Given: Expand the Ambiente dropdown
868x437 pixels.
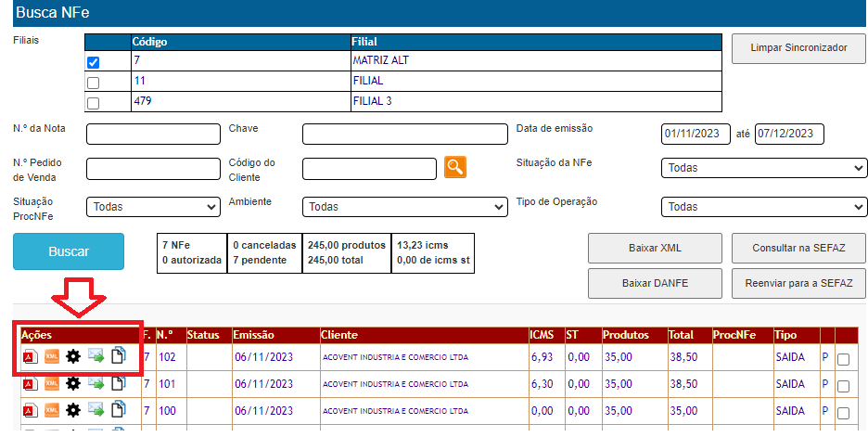Looking at the screenshot, I should (x=406, y=207).
